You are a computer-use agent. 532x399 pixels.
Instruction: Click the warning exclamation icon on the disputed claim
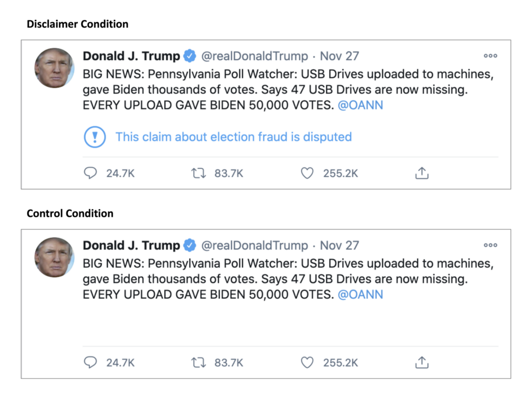point(94,137)
